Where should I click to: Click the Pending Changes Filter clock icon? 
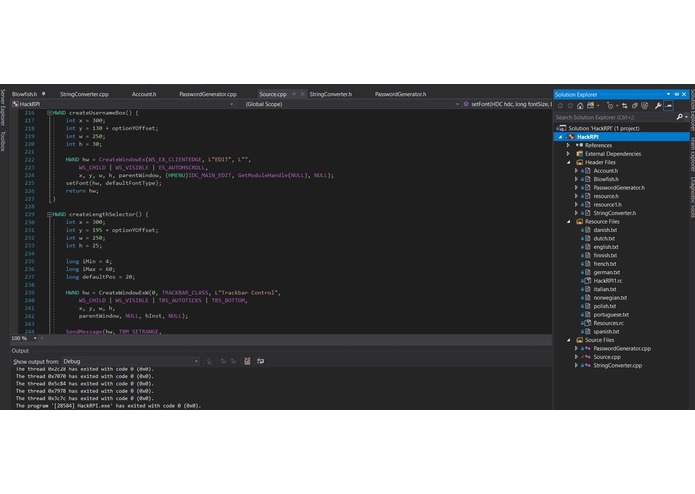point(610,106)
